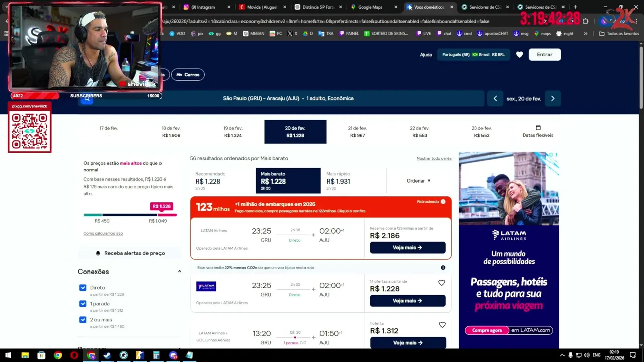Click the LATAM Airlines logo on direct flight
Image resolution: width=644 pixels, height=362 pixels.
click(206, 286)
